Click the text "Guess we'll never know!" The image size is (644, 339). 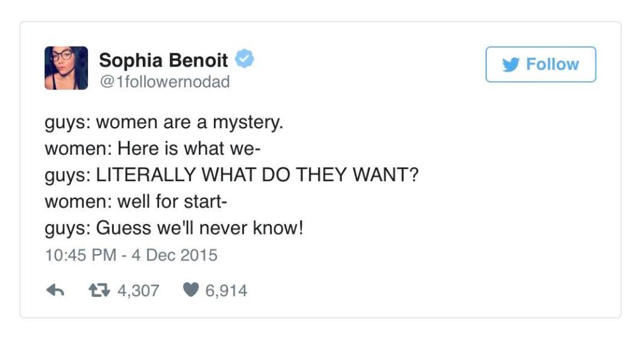pos(199,229)
